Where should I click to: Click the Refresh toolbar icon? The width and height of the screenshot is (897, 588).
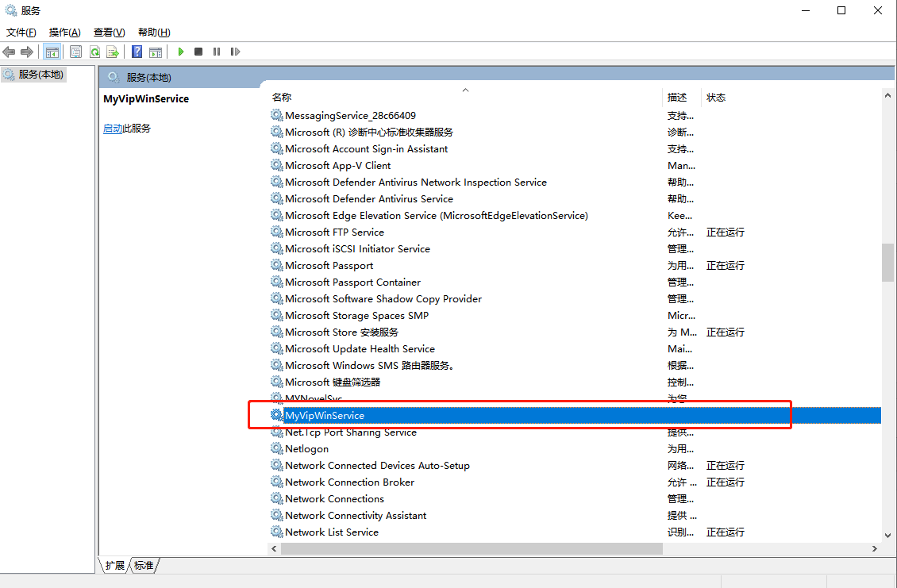[94, 52]
